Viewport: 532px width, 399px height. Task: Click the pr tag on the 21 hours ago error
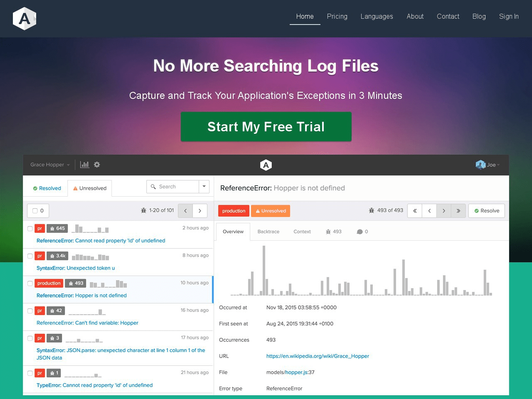point(39,373)
